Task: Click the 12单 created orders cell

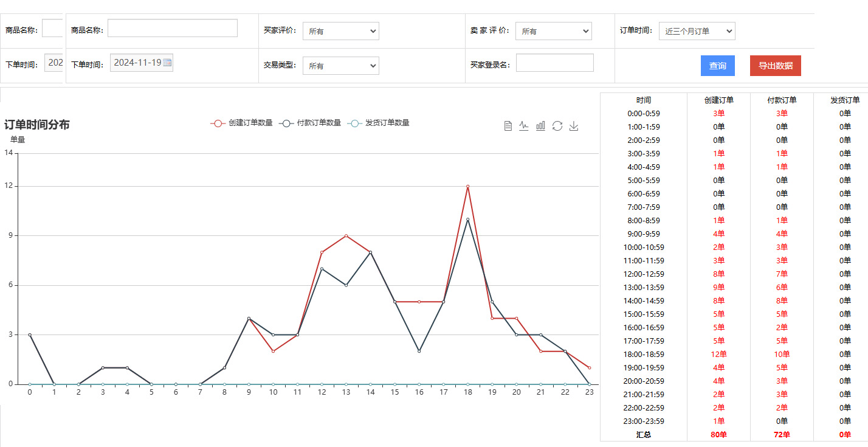Action: point(719,354)
